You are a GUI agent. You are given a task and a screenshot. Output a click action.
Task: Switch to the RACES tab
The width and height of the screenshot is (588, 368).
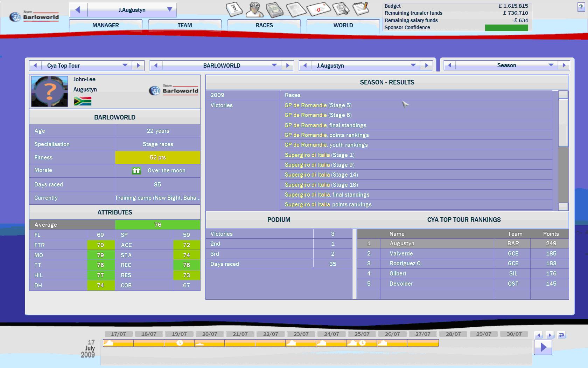pyautogui.click(x=264, y=25)
